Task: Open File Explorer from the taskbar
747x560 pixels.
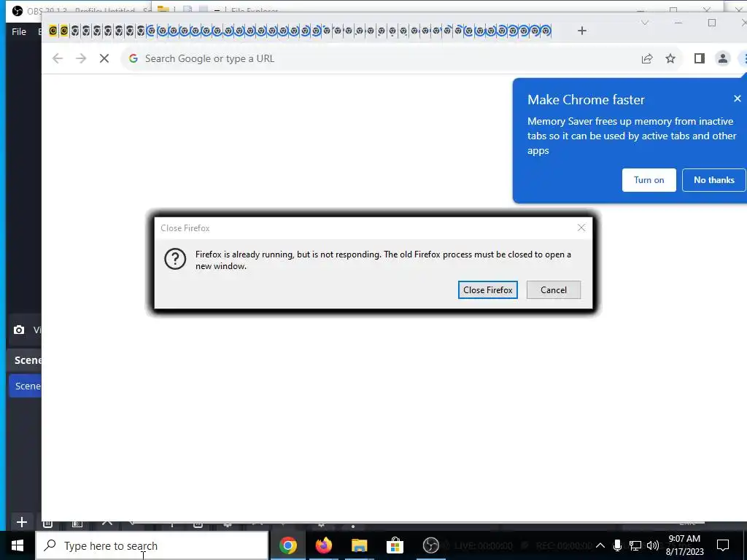Action: (359, 545)
